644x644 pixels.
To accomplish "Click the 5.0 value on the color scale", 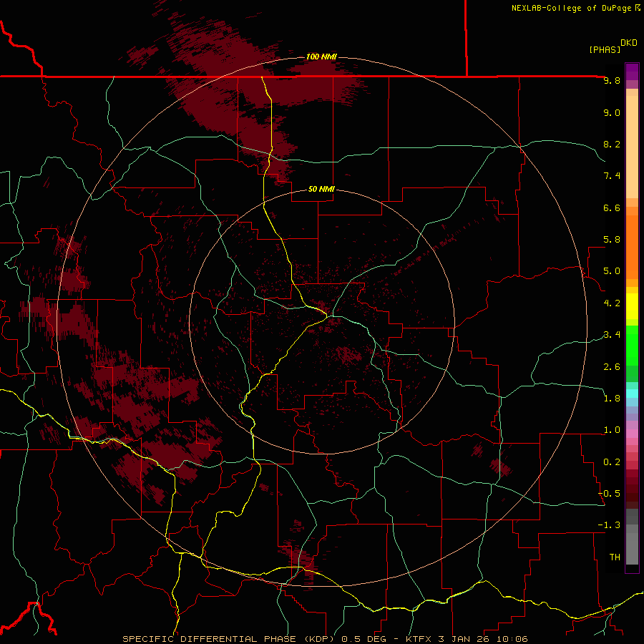I will (612, 271).
